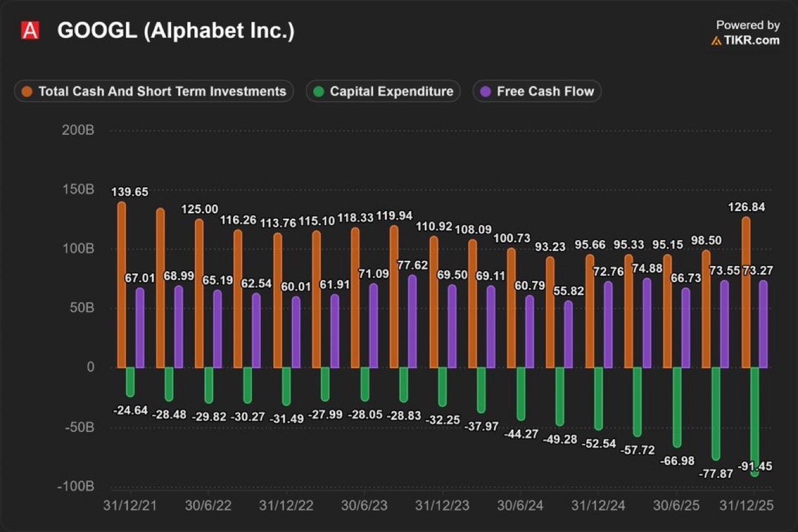The image size is (798, 532).
Task: Click the purple Free Cash Flow dot
Action: [486, 92]
